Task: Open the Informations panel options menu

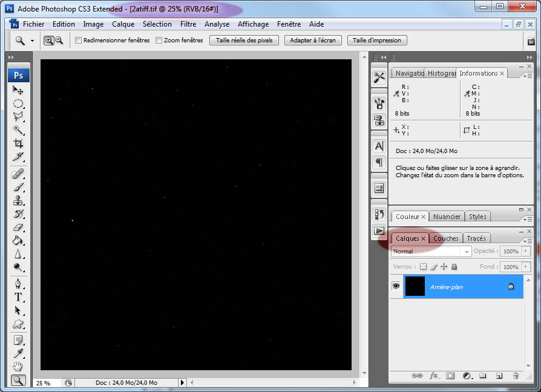Action: 528,76
